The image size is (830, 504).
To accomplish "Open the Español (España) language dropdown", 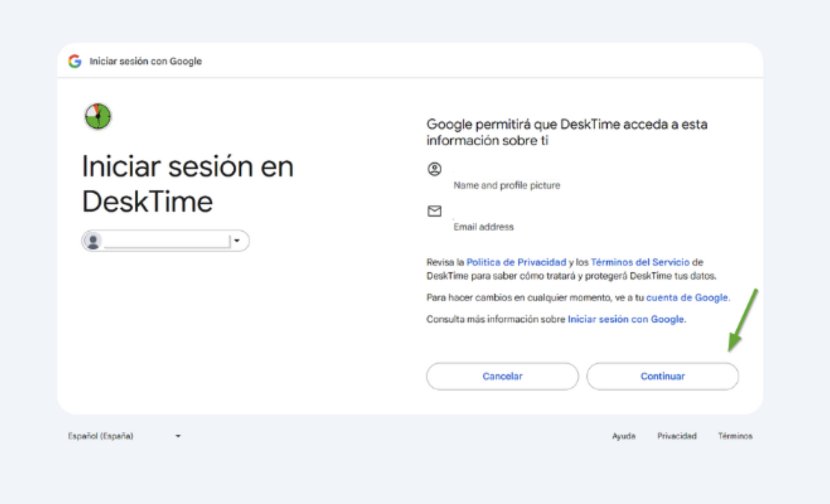I will [x=101, y=436].
